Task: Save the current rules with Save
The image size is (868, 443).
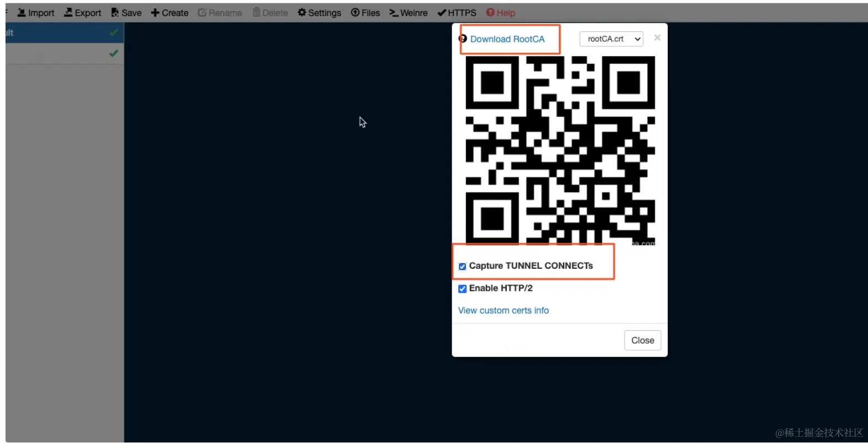Action: pyautogui.click(x=126, y=13)
